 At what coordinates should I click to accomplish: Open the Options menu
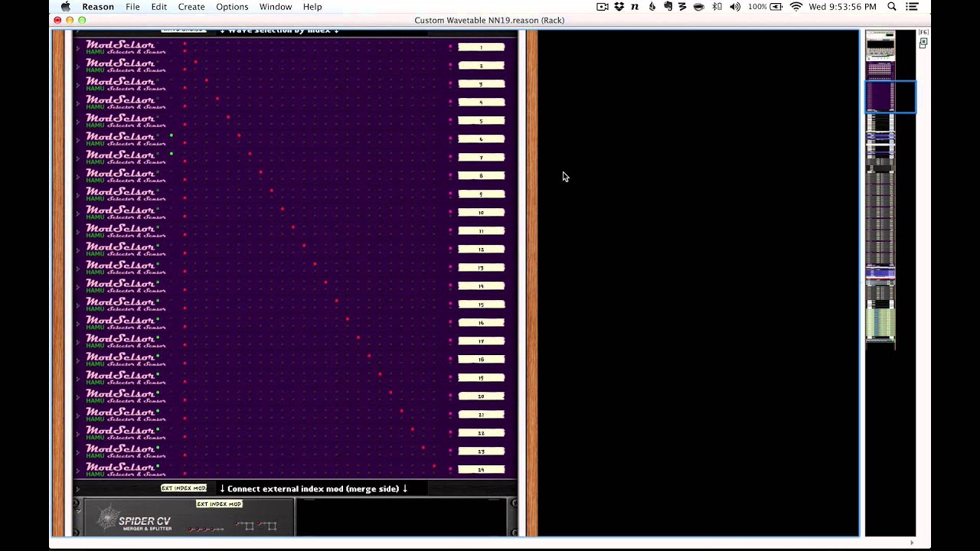click(232, 6)
